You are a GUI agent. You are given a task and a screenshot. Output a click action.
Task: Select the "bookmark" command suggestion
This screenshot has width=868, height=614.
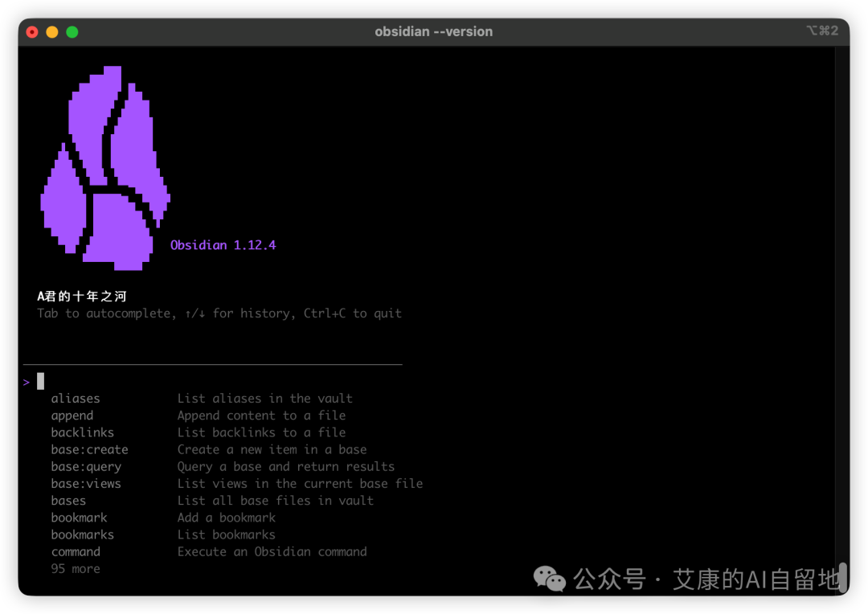click(79, 518)
